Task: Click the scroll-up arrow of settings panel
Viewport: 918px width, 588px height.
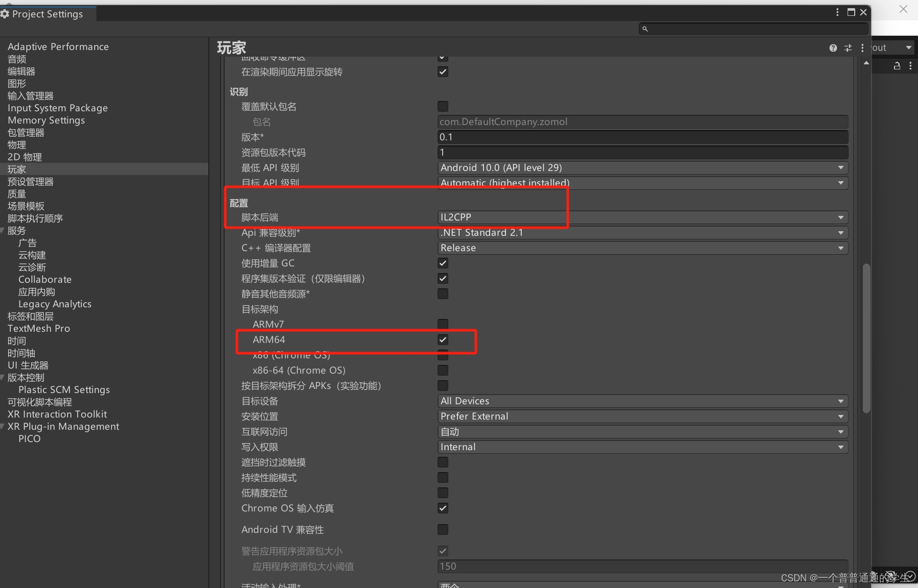Action: click(x=866, y=63)
